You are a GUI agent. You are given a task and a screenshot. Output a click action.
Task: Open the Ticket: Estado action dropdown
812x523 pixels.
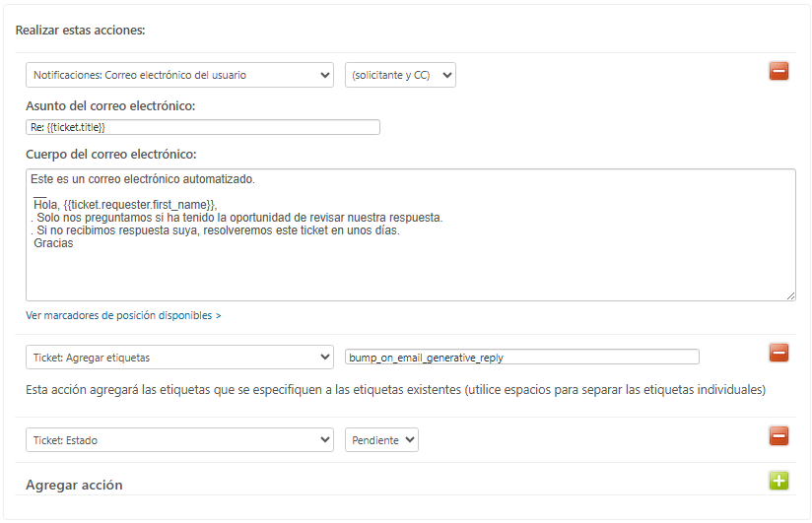[x=179, y=439]
